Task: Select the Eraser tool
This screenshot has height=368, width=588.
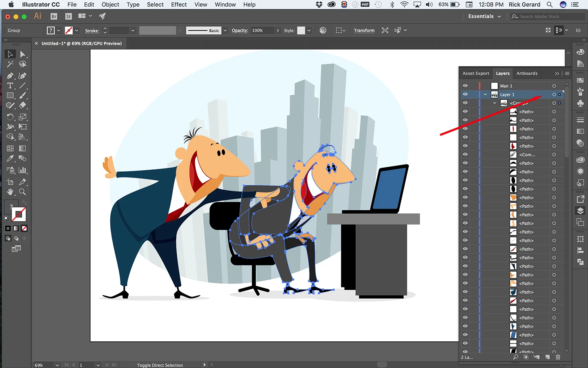Action: tap(22, 105)
